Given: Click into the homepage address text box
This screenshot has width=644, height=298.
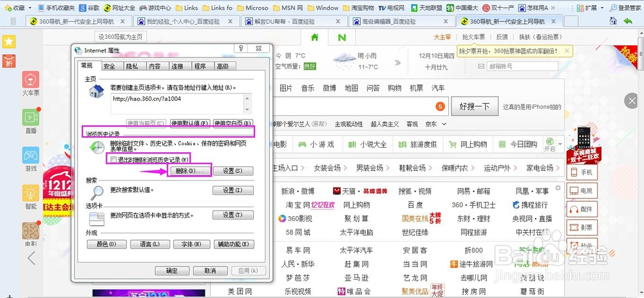Looking at the screenshot, I should (x=177, y=103).
